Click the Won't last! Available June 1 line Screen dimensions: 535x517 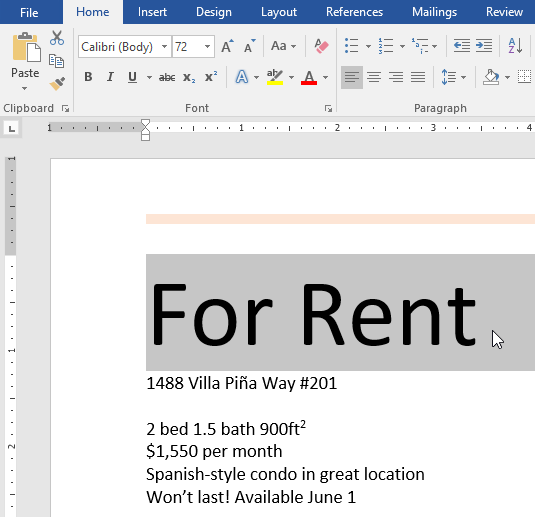pyautogui.click(x=251, y=497)
